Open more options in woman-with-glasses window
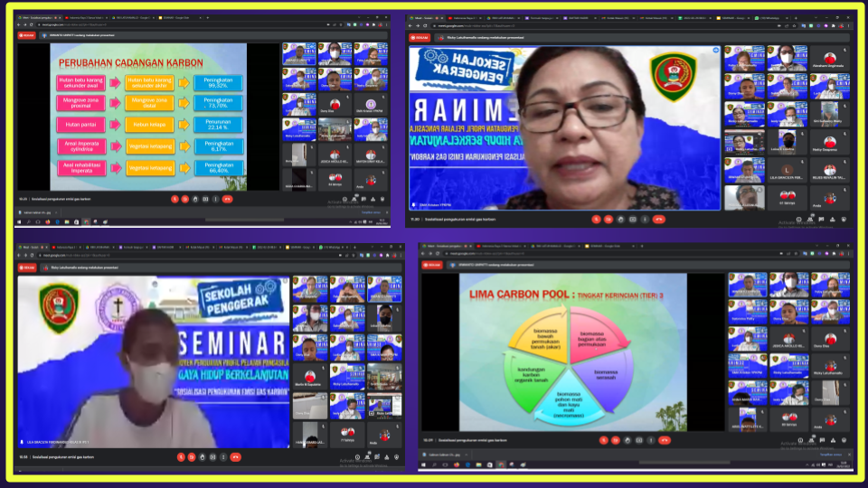 point(645,219)
